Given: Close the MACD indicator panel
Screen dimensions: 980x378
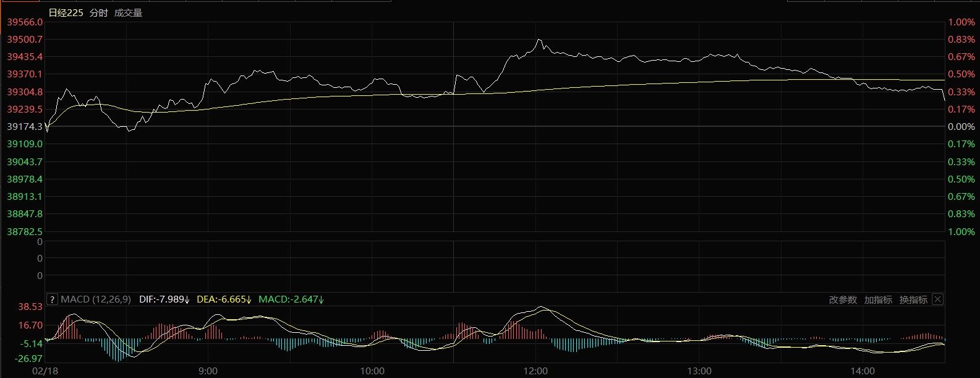Looking at the screenshot, I should pos(937,299).
